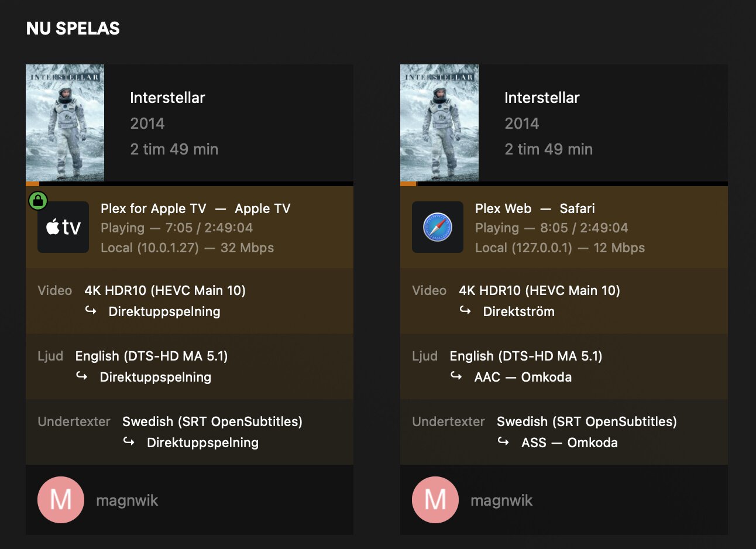Click the Safari compass icon
This screenshot has width=756, height=549.
[x=438, y=227]
